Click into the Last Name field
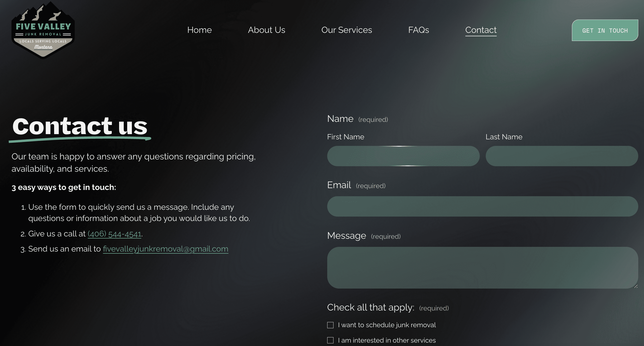644x346 pixels. coord(561,156)
